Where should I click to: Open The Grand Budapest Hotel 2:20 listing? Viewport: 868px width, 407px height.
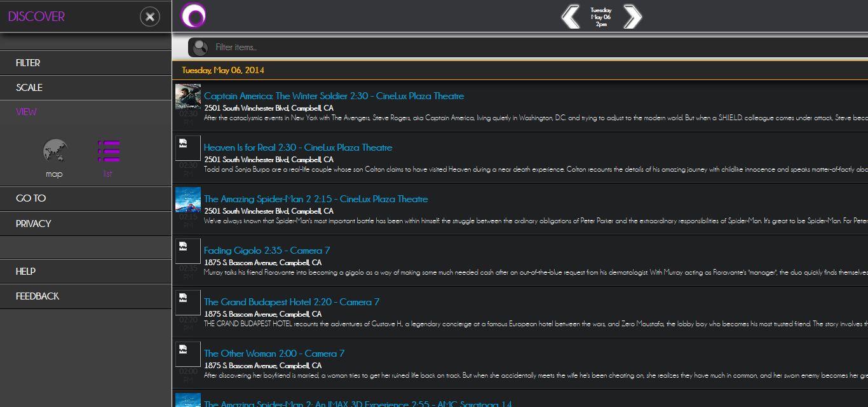(x=292, y=302)
